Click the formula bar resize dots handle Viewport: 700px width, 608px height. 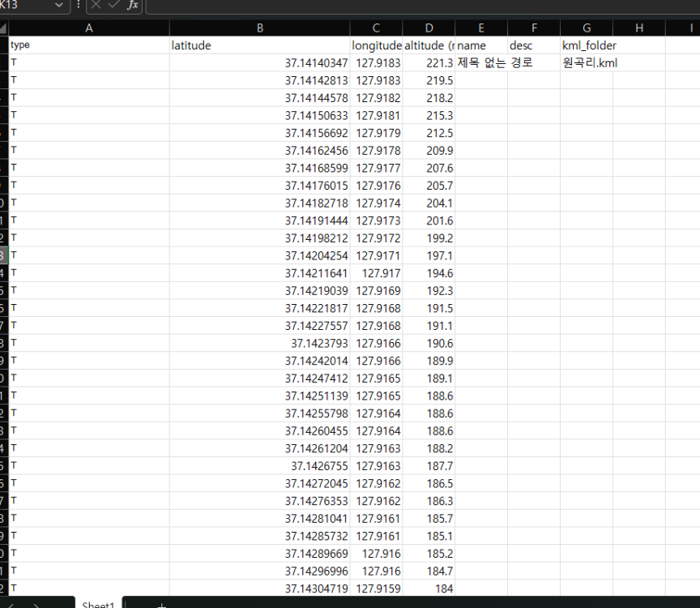coord(78,6)
